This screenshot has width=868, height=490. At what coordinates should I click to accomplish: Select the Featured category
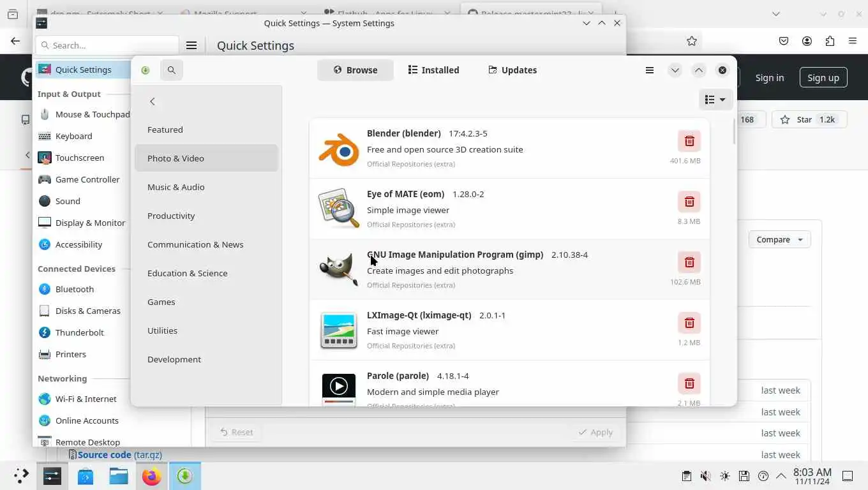point(206,130)
